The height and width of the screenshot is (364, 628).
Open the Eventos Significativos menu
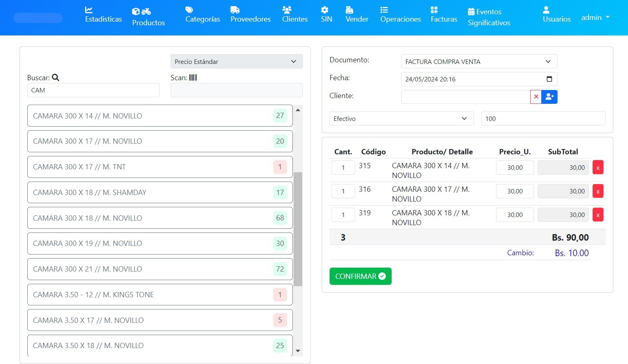pos(489,18)
